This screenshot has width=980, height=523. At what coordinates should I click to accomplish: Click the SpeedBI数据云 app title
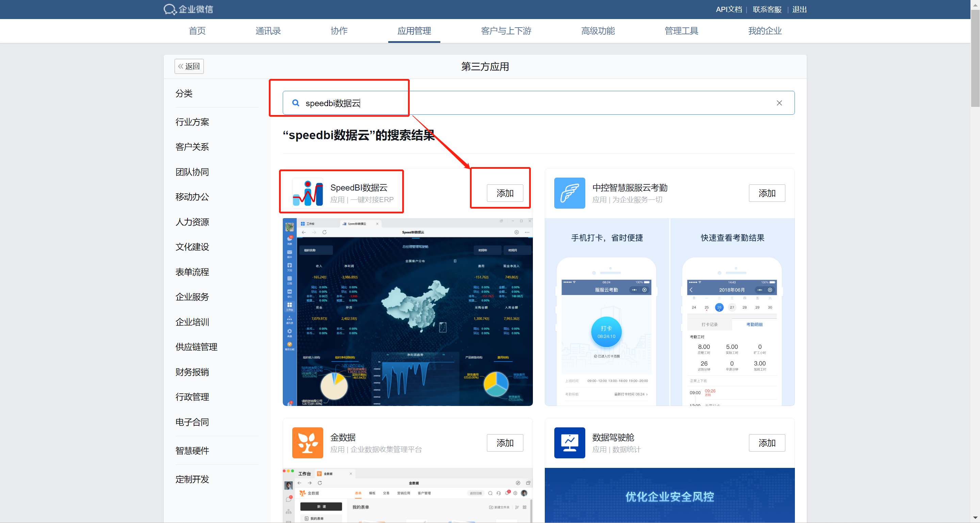[x=359, y=187]
